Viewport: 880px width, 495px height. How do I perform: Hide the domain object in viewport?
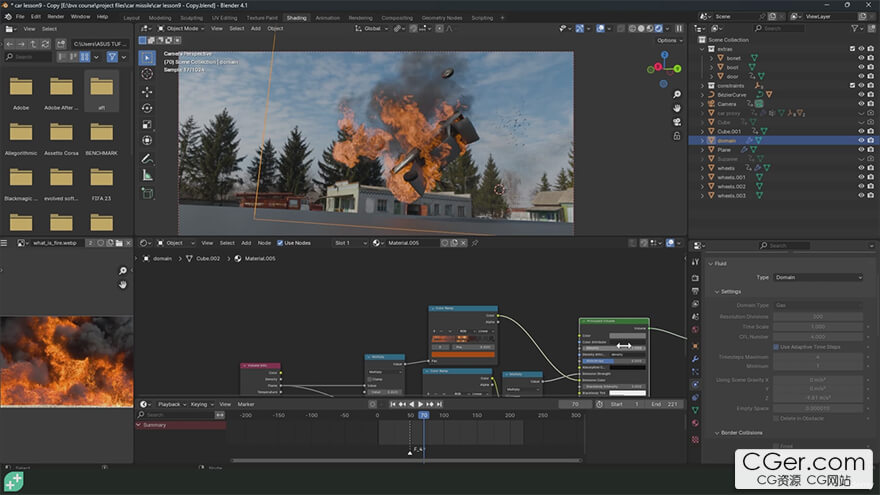(861, 140)
